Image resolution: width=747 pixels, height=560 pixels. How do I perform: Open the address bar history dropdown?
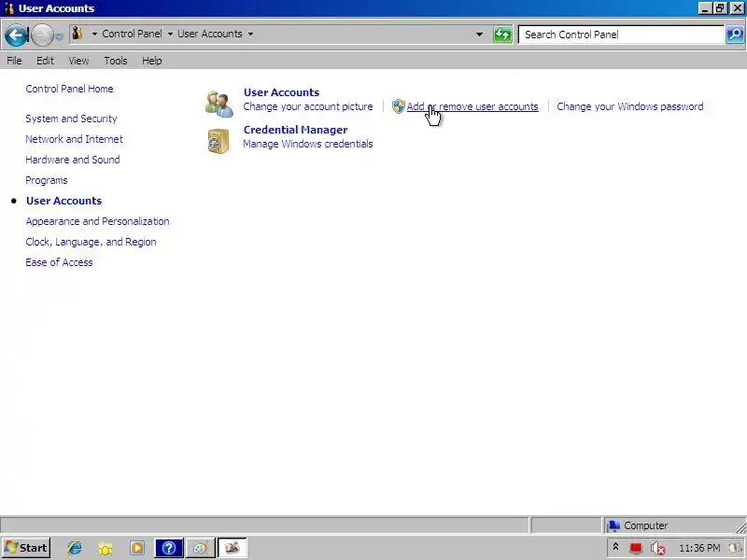pos(479,35)
